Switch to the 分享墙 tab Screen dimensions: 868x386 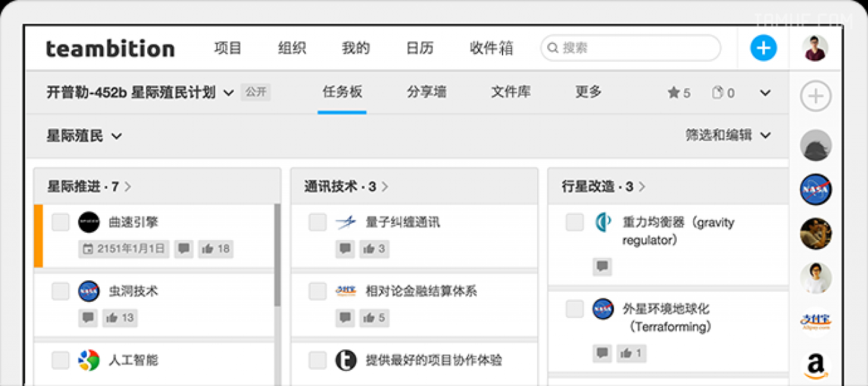(x=427, y=92)
